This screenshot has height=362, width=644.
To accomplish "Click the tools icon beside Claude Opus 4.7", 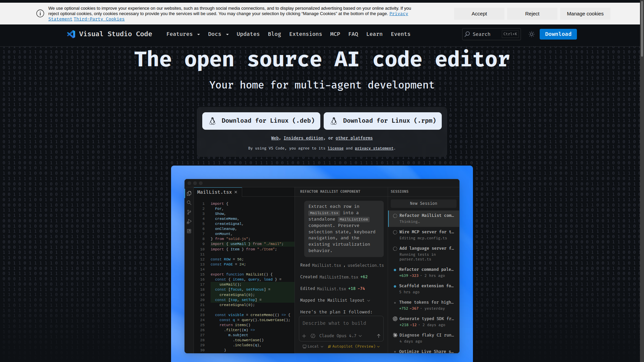I will tap(313, 336).
